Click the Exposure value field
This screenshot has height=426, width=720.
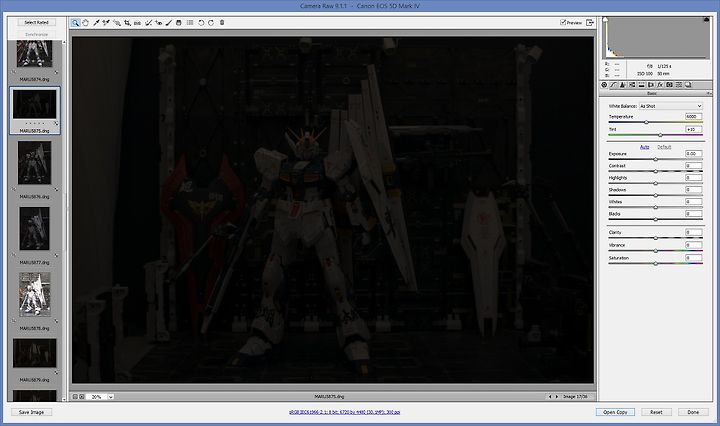693,153
